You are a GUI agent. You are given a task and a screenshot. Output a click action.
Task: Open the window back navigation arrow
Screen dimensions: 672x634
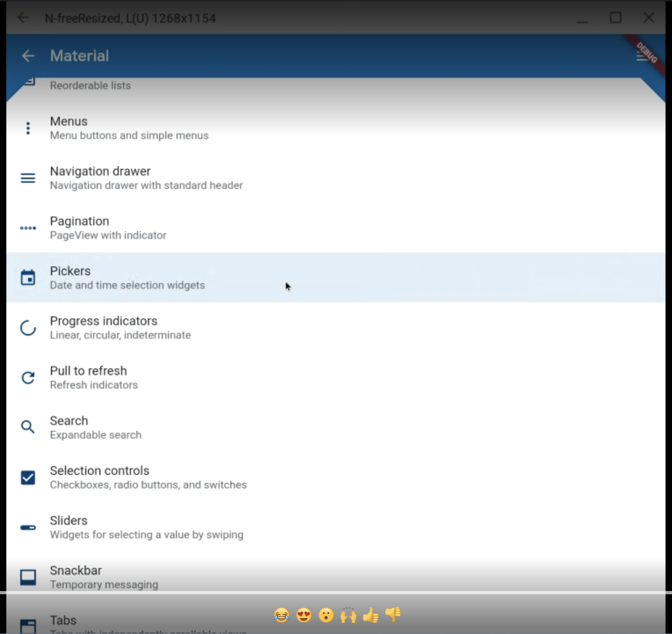23,18
